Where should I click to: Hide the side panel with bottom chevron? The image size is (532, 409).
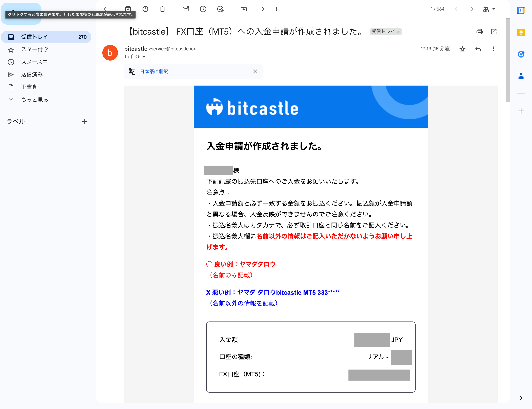[x=521, y=398]
